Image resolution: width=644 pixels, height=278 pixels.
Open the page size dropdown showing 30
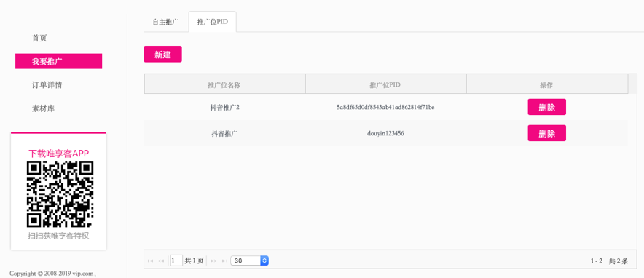tap(250, 261)
